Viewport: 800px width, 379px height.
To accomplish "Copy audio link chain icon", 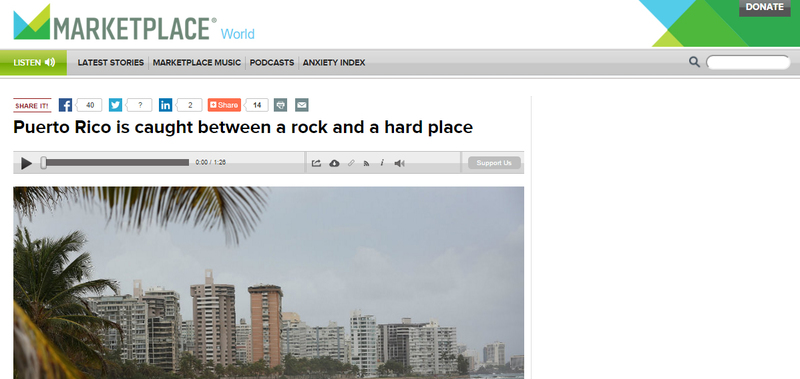I will click(x=351, y=163).
